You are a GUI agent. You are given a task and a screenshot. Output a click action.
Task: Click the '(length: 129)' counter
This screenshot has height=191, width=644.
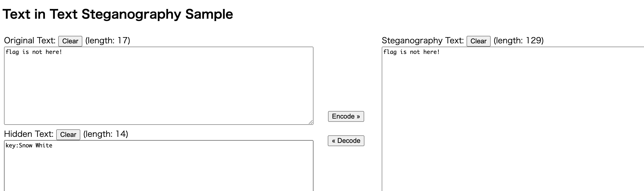(518, 41)
